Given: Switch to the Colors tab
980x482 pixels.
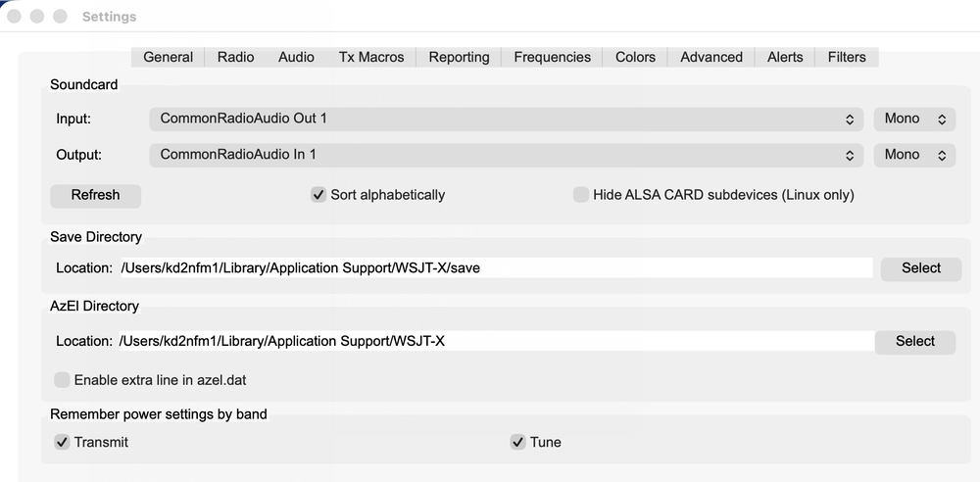Looking at the screenshot, I should point(635,57).
